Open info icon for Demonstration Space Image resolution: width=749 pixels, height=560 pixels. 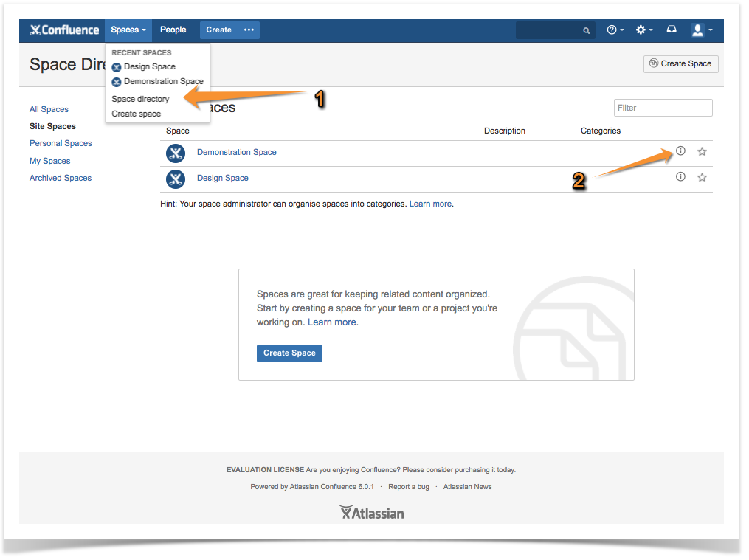[680, 151]
